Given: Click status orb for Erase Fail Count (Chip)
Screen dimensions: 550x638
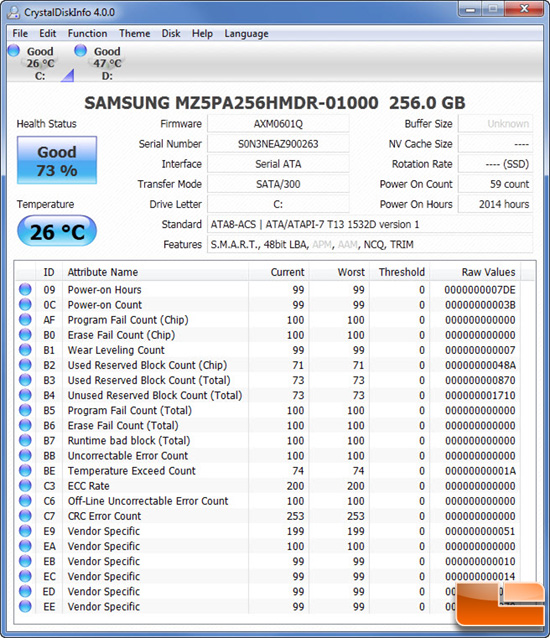Looking at the screenshot, I should [x=25, y=334].
